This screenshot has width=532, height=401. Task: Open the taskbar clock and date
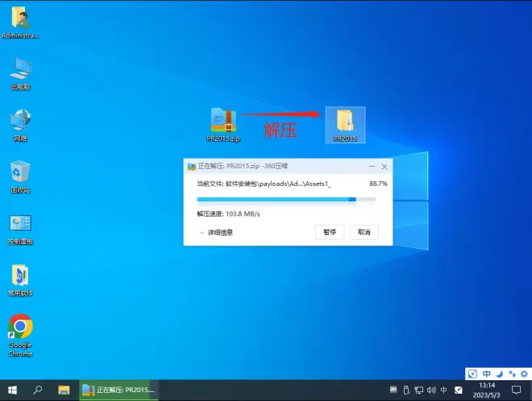click(487, 390)
